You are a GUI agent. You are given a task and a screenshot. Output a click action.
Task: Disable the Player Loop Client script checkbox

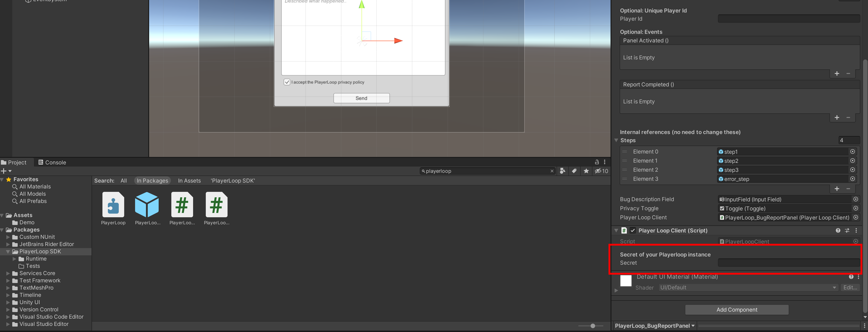coord(633,231)
